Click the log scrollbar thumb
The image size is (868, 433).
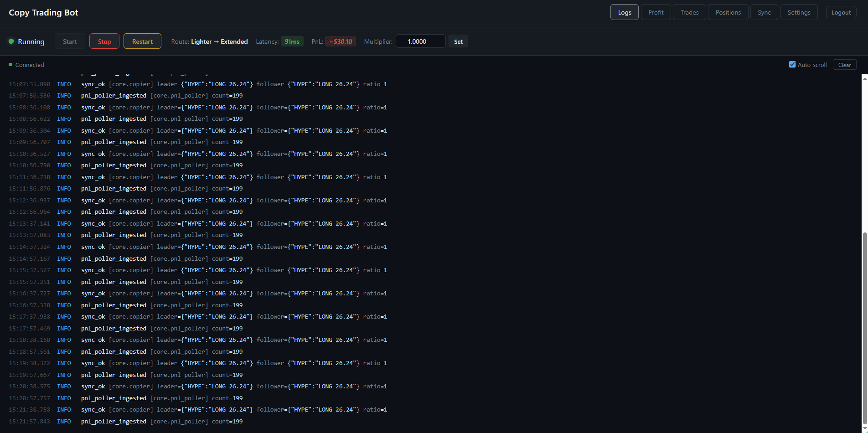[x=864, y=328]
